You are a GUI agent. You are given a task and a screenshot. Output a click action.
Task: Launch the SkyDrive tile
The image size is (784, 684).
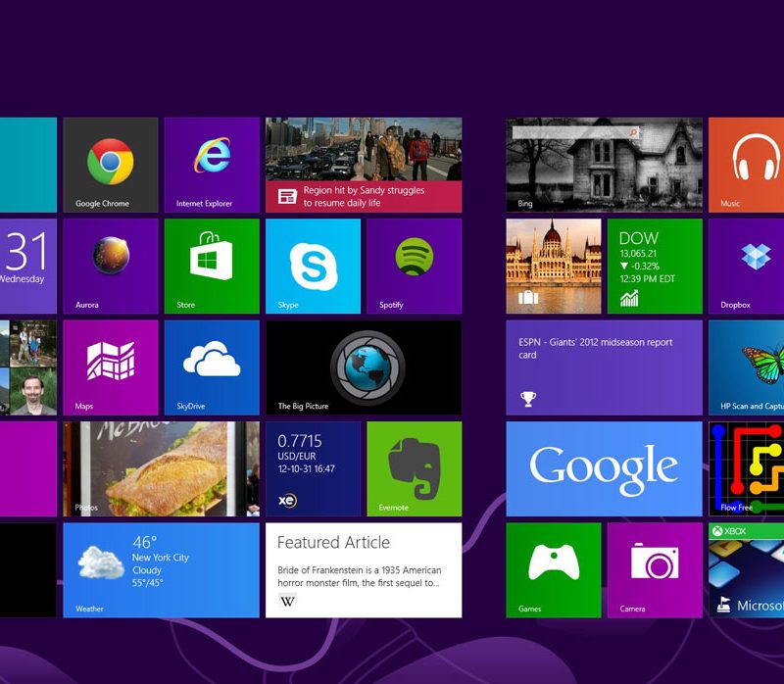212,366
